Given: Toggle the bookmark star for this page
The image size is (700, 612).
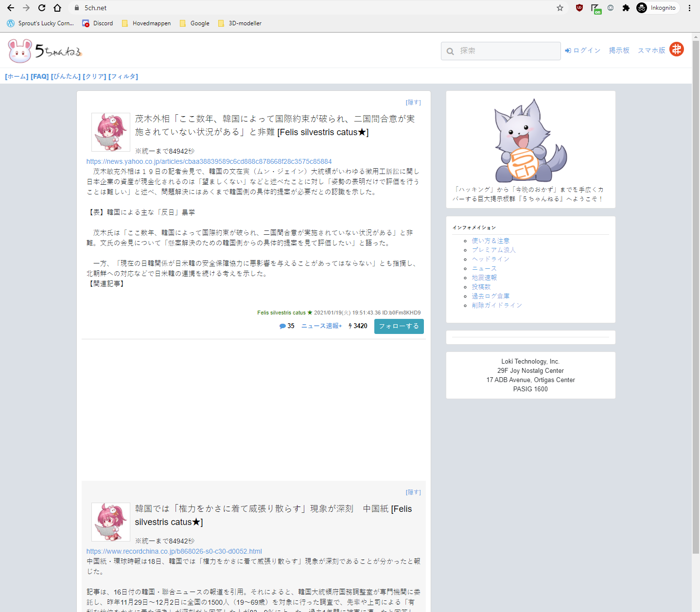Looking at the screenshot, I should (560, 8).
